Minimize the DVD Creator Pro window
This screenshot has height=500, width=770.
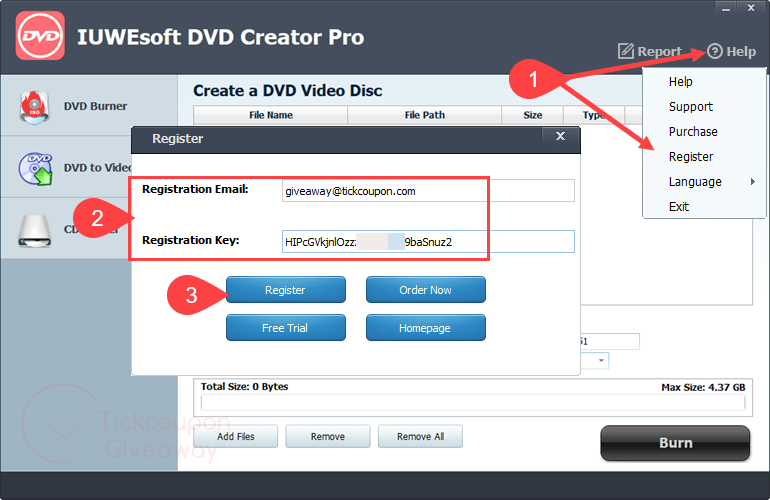pyautogui.click(x=726, y=8)
